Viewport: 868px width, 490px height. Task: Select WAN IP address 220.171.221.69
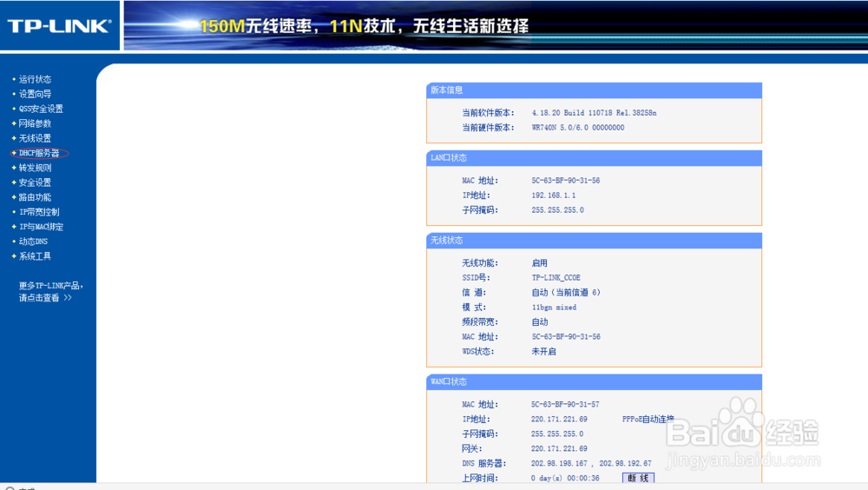(x=559, y=419)
